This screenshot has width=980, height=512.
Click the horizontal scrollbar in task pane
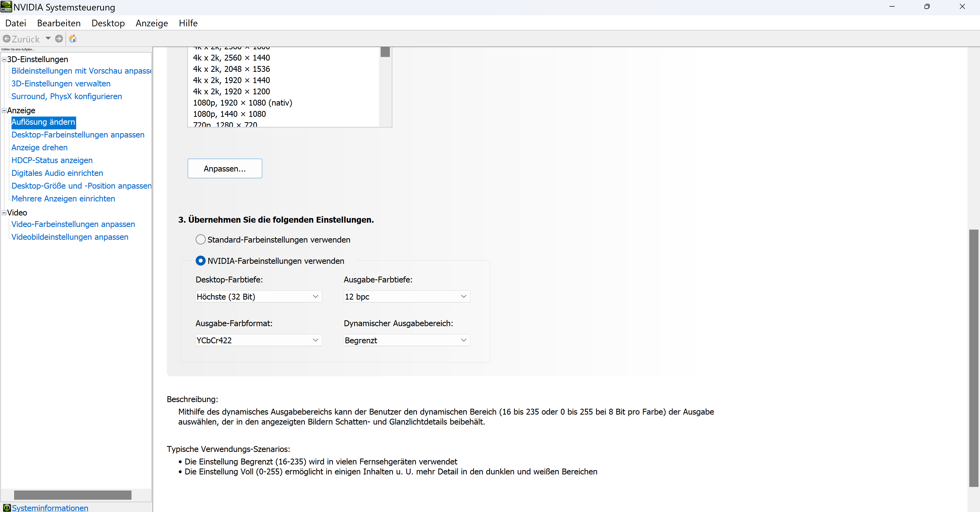[72, 495]
